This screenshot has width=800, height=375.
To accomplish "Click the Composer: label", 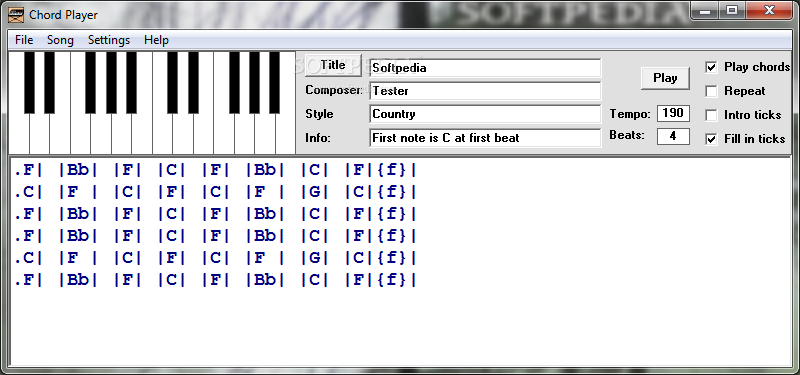I will coord(334,90).
